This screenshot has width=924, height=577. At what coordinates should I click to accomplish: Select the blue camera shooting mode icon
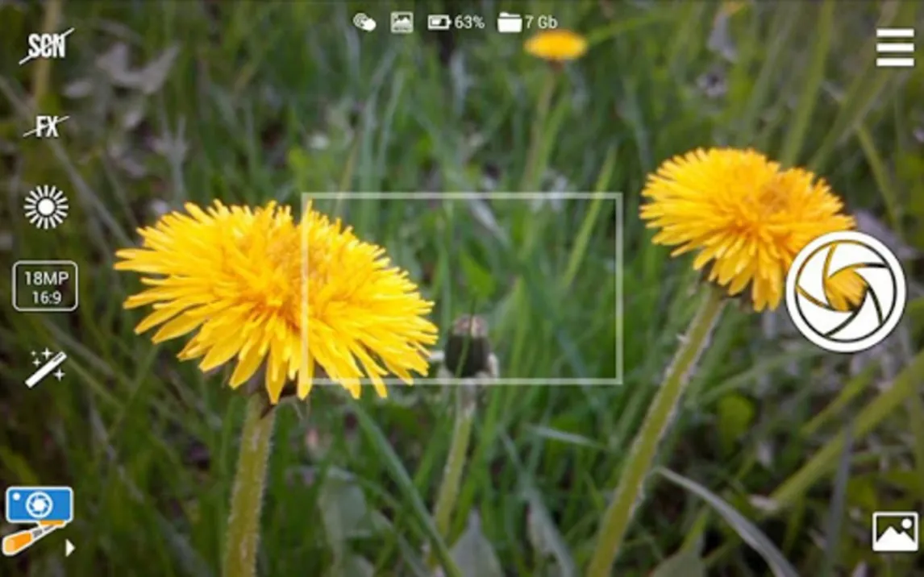pos(39,505)
